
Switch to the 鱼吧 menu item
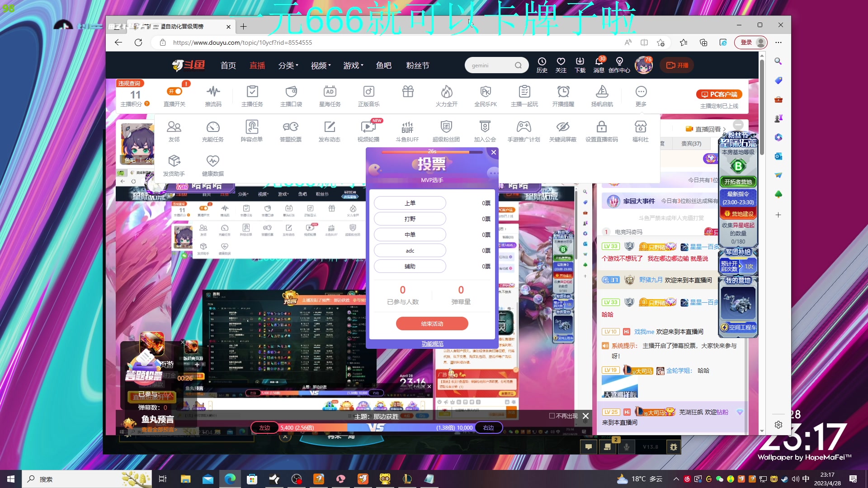383,65
